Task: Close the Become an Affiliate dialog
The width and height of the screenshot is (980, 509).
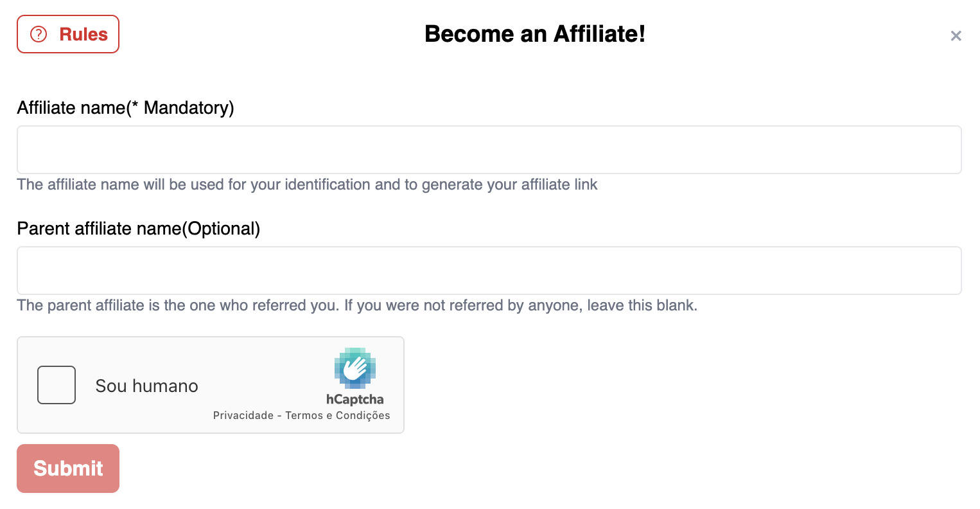Action: 956,36
